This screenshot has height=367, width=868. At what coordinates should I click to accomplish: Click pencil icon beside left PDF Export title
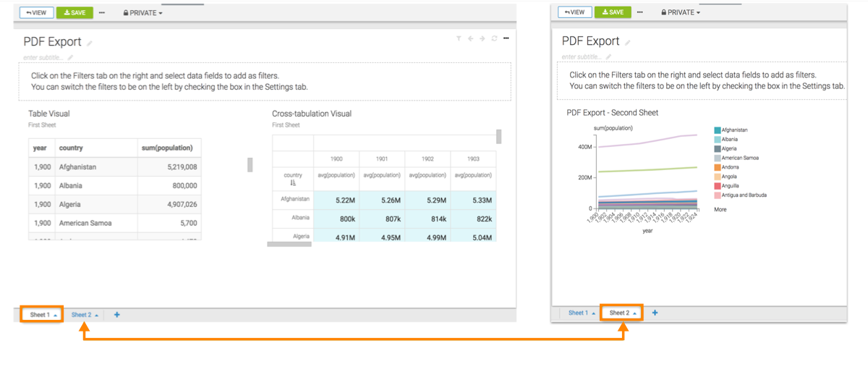click(90, 43)
